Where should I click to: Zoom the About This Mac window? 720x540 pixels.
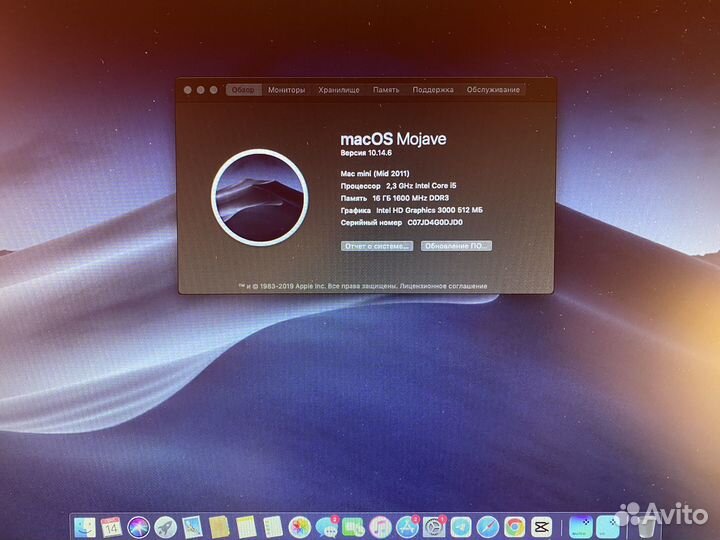click(x=214, y=90)
